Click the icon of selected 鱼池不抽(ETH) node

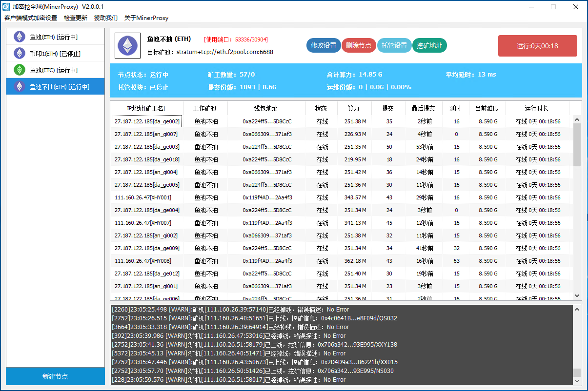pyautogui.click(x=20, y=86)
